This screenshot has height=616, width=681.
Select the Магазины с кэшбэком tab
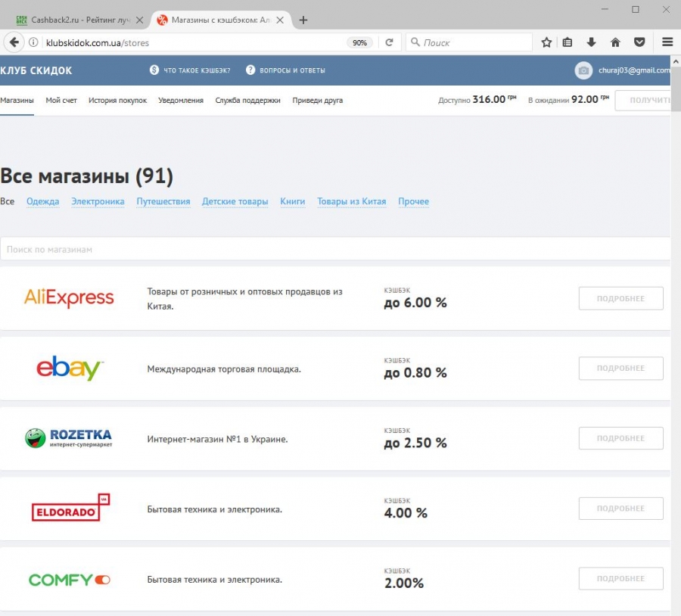(x=220, y=20)
